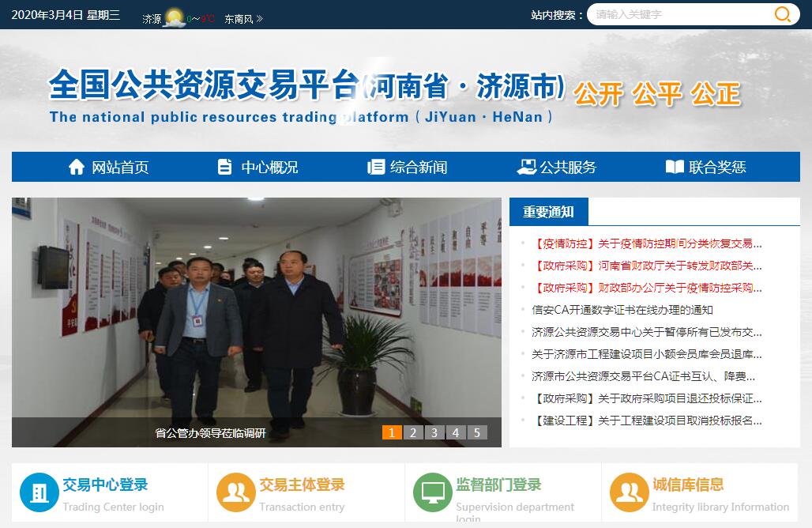Switch carousel to slide 5

point(477,432)
